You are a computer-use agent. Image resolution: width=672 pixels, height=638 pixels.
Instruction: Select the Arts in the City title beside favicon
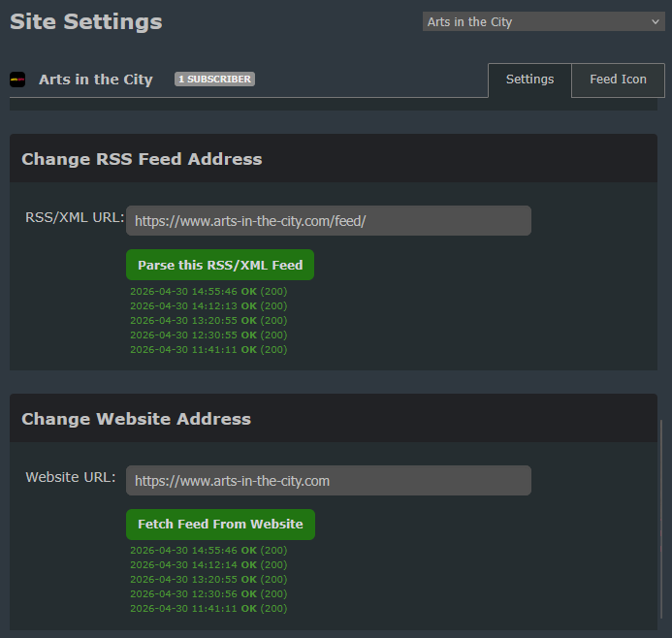pos(96,80)
